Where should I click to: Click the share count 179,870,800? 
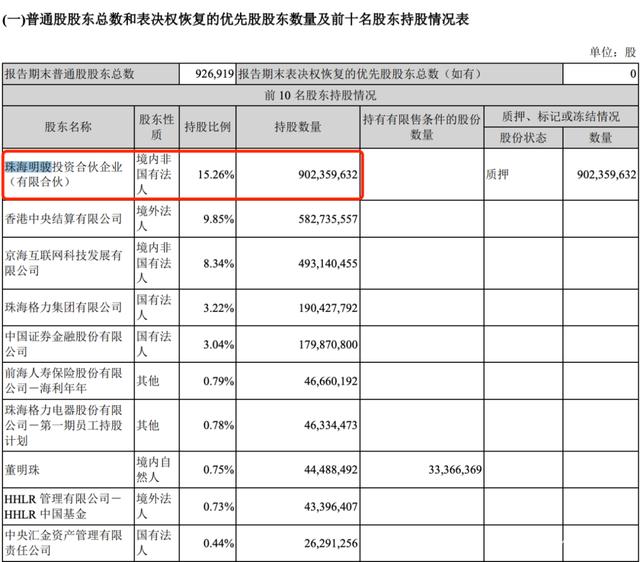pyautogui.click(x=328, y=344)
